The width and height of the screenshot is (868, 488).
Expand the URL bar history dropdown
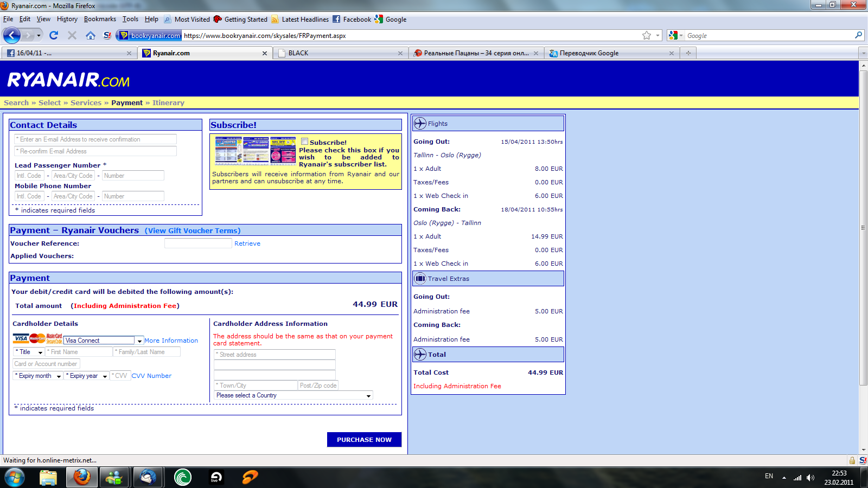pos(658,35)
